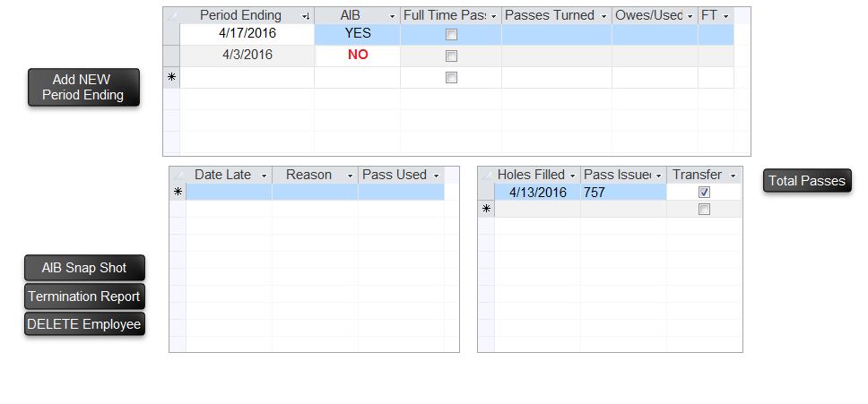The image size is (868, 404).
Task: Select the 757 Pass Issued cell
Action: pyautogui.click(x=622, y=193)
